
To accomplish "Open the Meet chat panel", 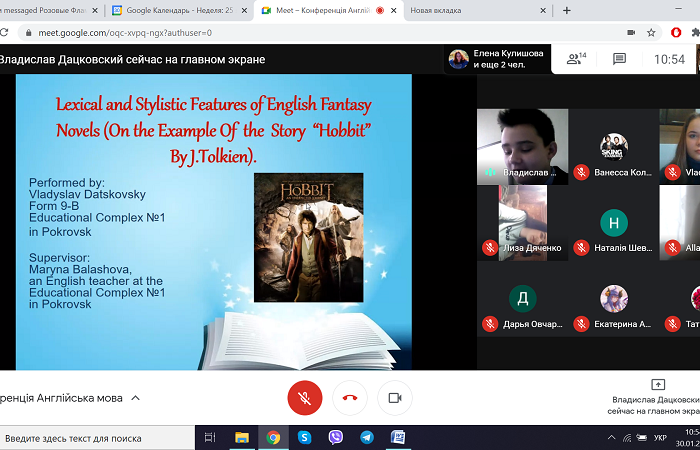I will tap(619, 59).
